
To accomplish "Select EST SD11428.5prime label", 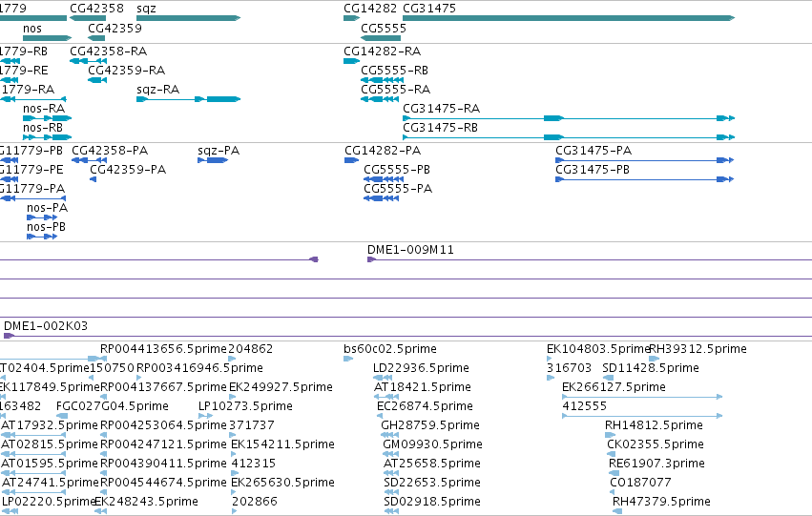I will point(651,368).
